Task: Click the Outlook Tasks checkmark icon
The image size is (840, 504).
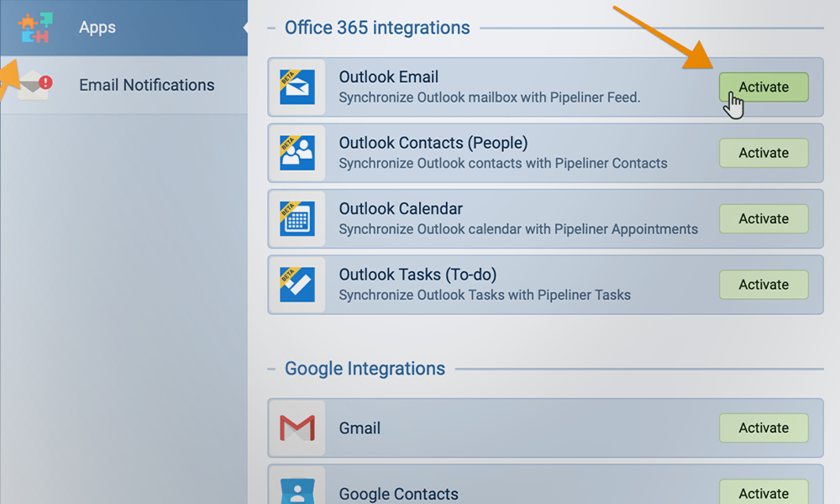Action: 297,285
